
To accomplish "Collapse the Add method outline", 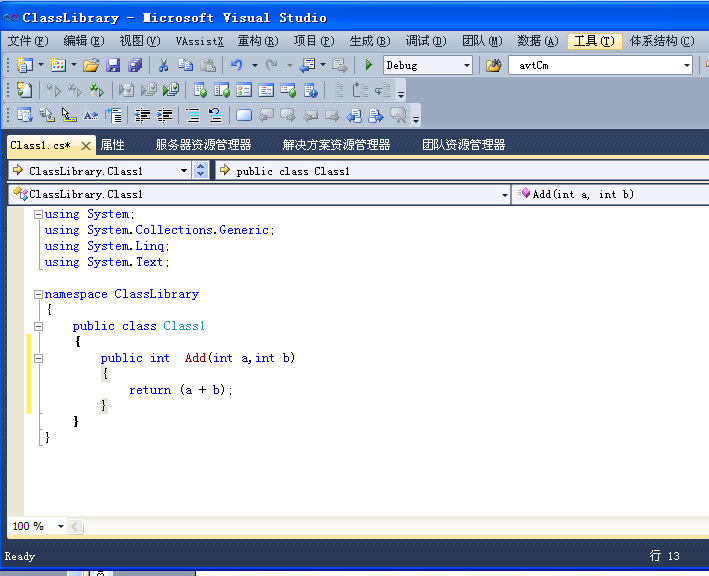I will (x=38, y=359).
